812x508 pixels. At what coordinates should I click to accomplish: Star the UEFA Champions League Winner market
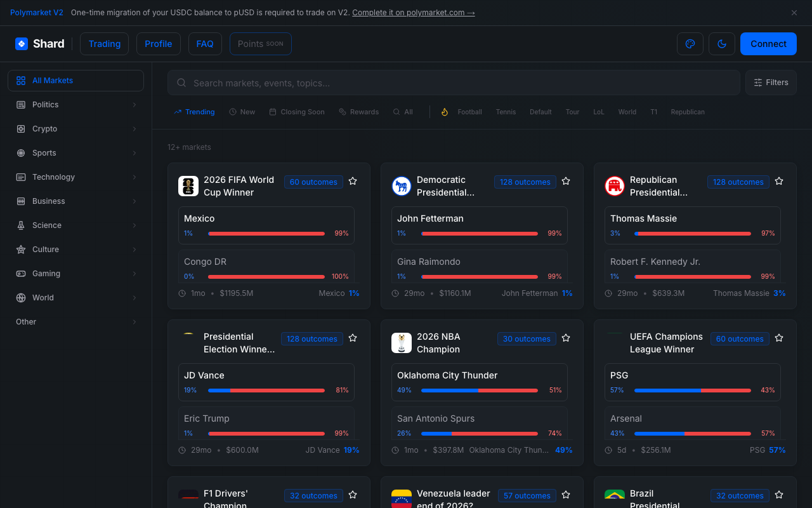pos(779,338)
